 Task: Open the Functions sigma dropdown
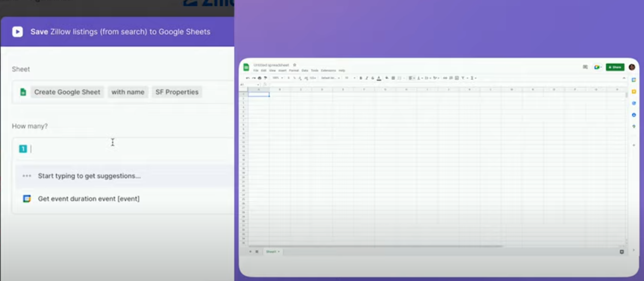click(x=473, y=78)
